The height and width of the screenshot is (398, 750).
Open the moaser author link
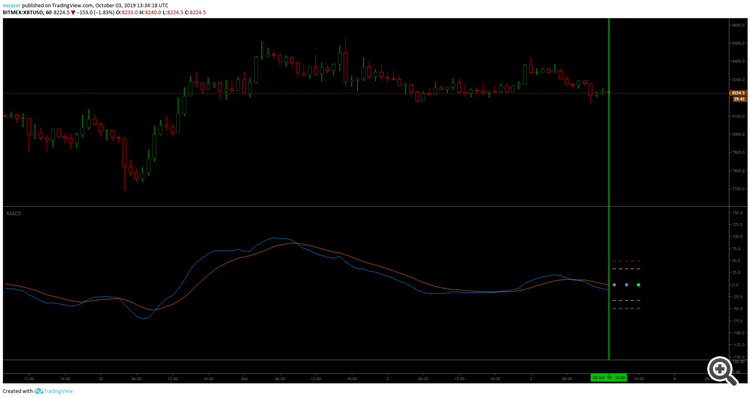tap(11, 5)
